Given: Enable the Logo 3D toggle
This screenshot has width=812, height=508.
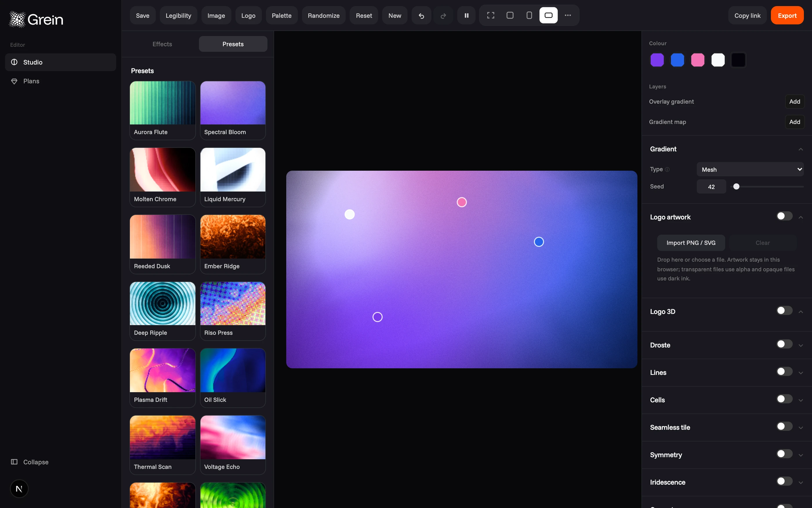Looking at the screenshot, I should [x=784, y=310].
